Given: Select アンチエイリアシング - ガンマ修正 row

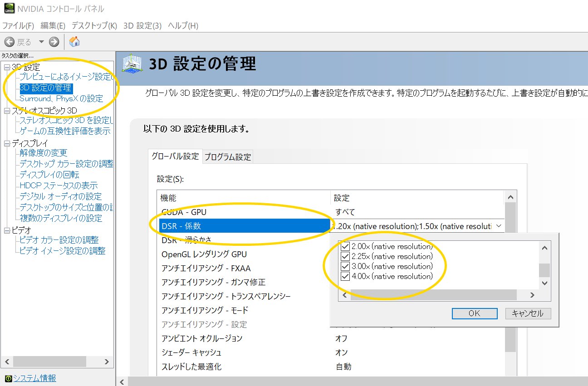Looking at the screenshot, I should (245, 282).
